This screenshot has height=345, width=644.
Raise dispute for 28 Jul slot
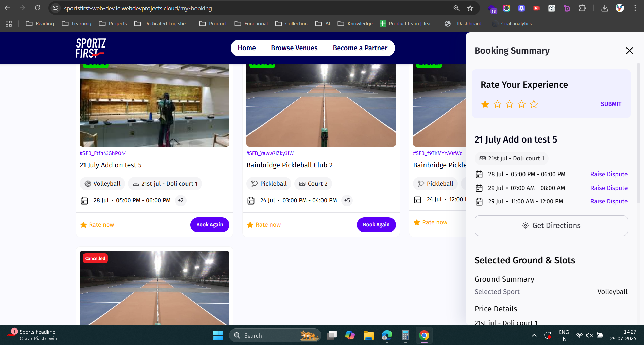(609, 174)
